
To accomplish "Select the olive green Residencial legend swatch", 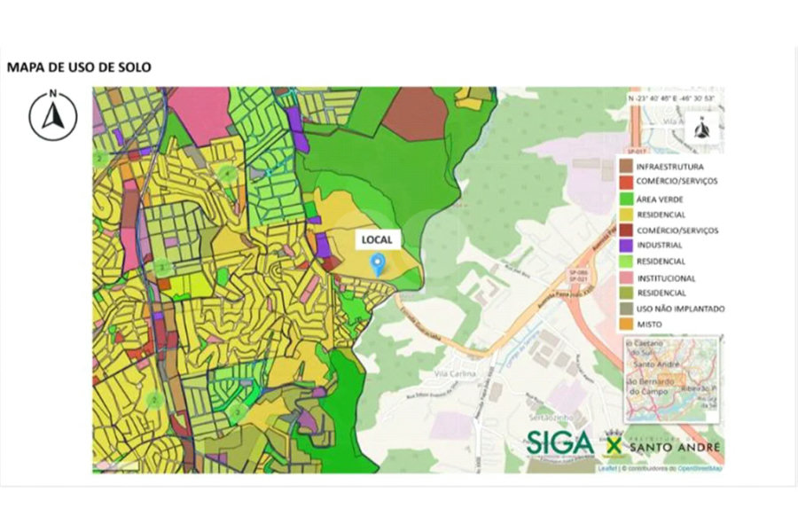I will pyautogui.click(x=626, y=293).
